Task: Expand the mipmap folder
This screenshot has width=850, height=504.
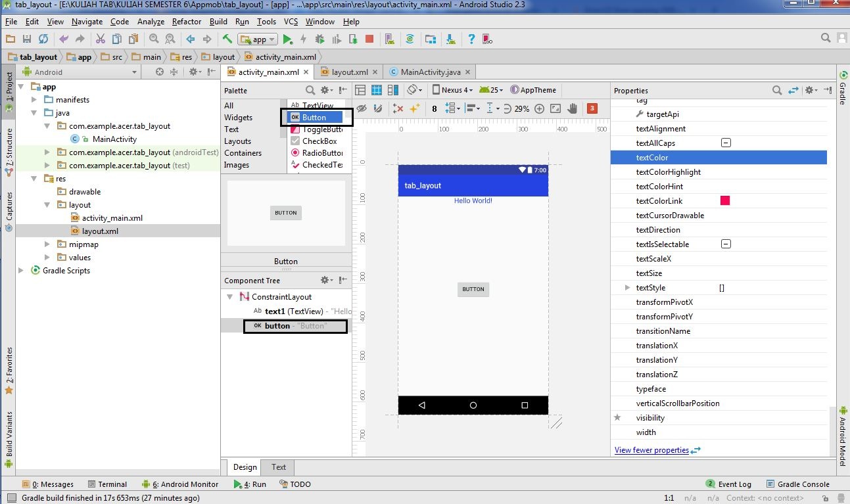Action: pos(47,244)
